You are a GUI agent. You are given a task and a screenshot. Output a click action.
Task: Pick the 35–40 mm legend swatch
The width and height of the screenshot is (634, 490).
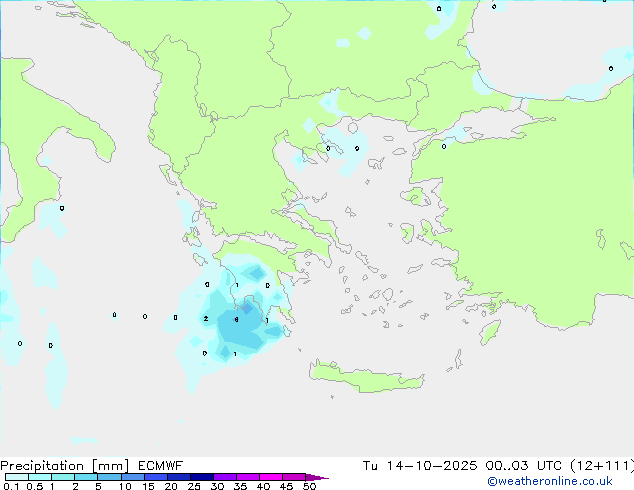pyautogui.click(x=247, y=477)
